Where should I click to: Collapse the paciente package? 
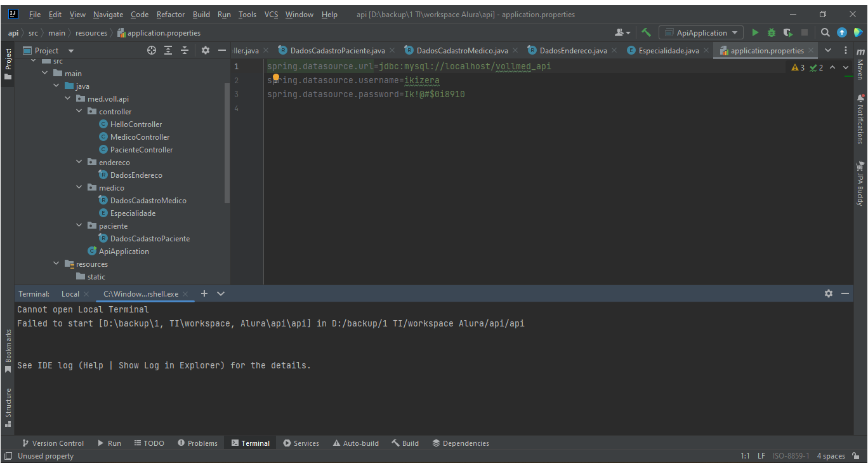[x=79, y=225]
